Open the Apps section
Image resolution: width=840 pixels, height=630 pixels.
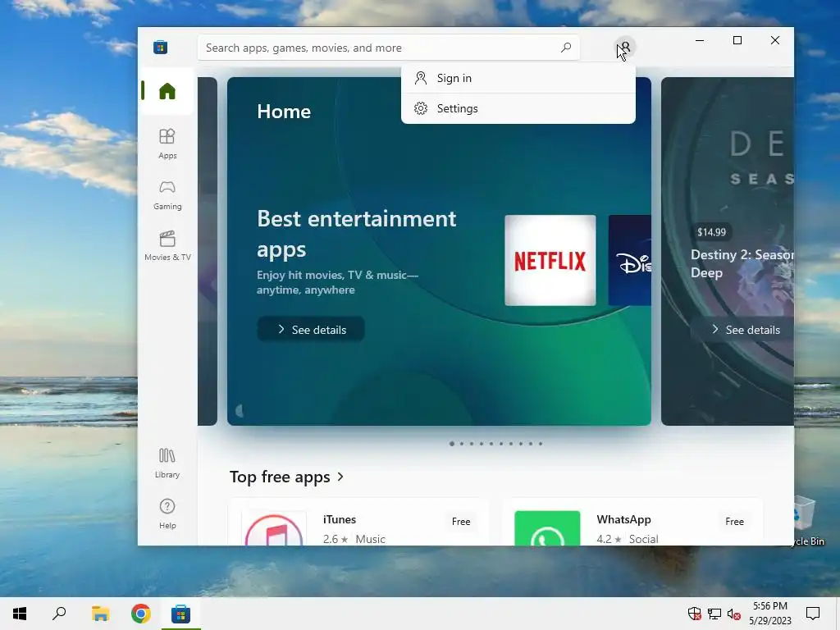coord(167,144)
